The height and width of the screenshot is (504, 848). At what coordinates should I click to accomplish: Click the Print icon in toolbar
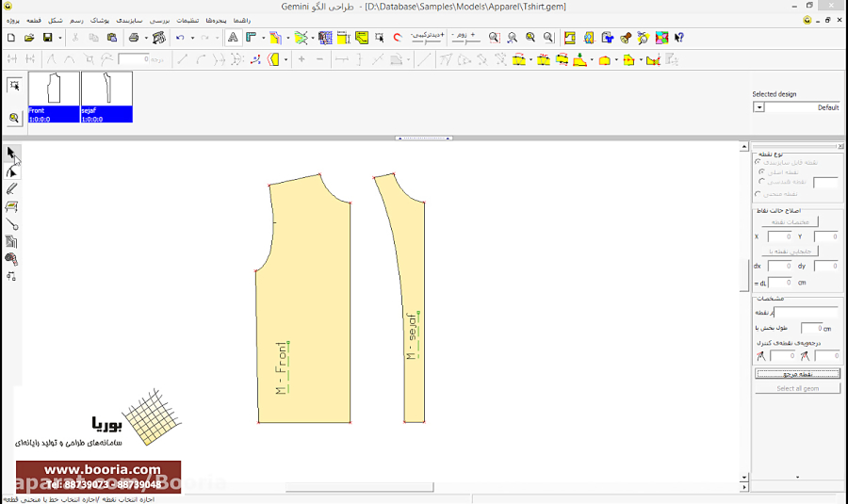[x=134, y=38]
